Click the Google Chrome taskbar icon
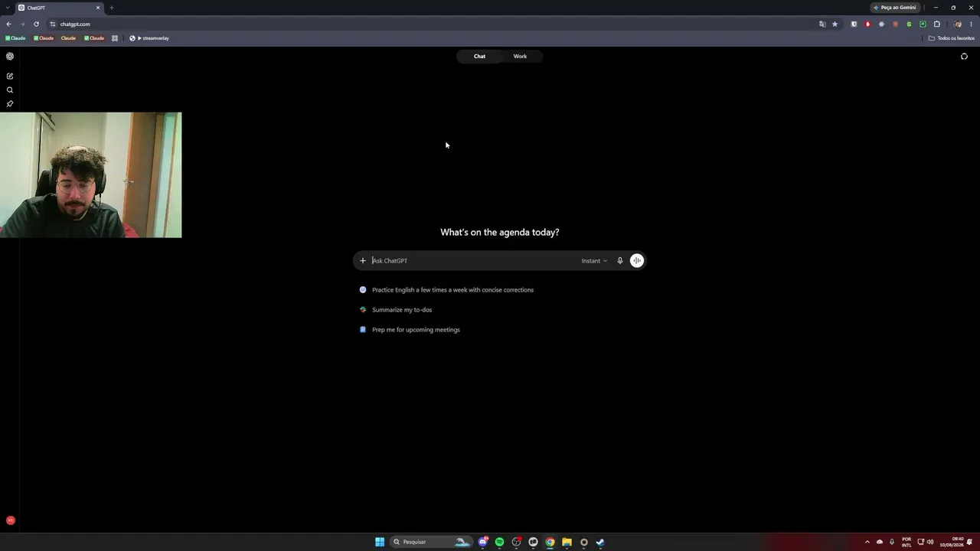This screenshot has width=980, height=551. [550, 542]
